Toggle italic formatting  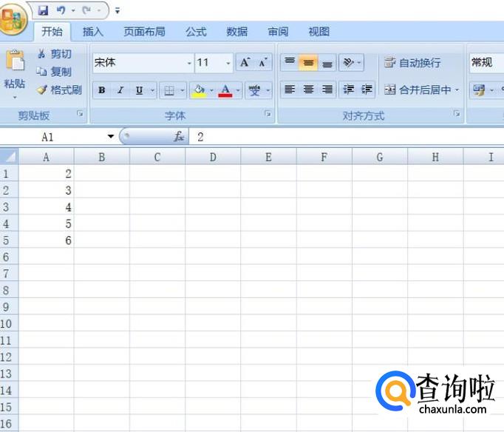point(120,90)
